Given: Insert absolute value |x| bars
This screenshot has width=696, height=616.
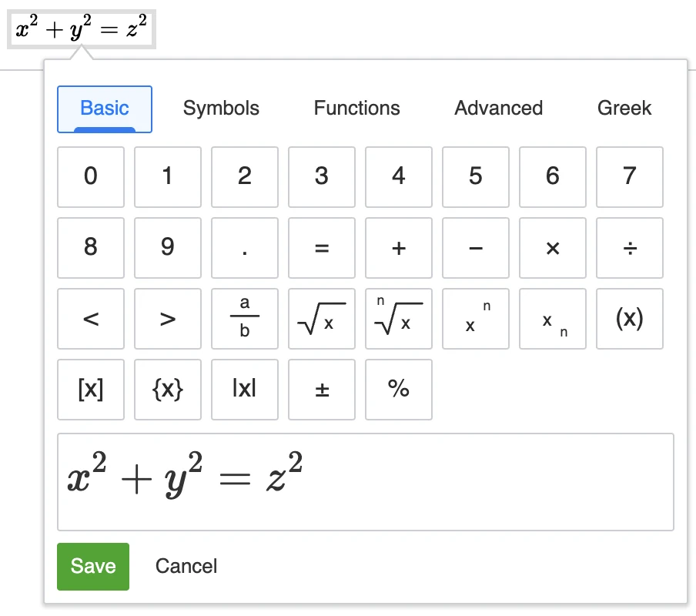Looking at the screenshot, I should point(245,390).
